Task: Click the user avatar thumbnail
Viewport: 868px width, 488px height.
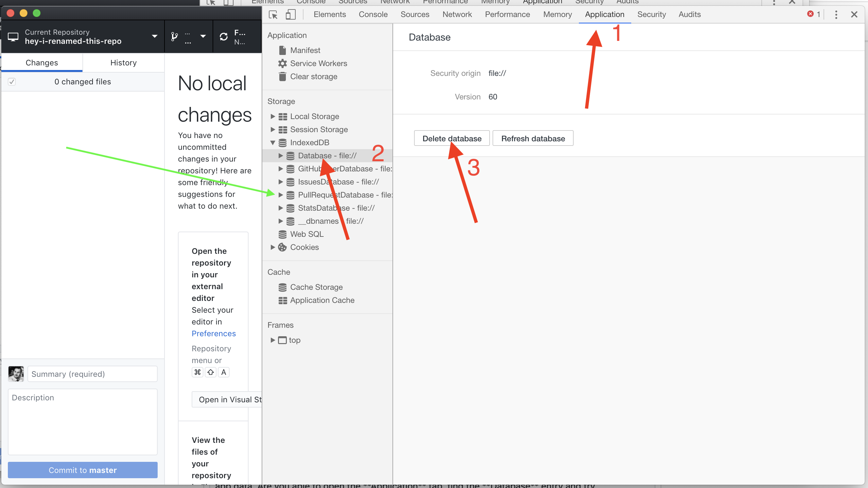Action: tap(16, 374)
